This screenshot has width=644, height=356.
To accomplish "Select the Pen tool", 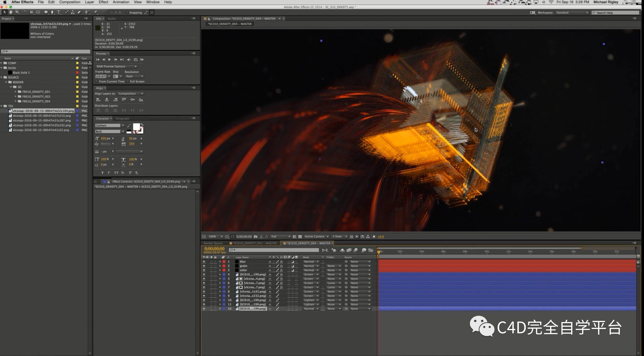I will [x=52, y=12].
